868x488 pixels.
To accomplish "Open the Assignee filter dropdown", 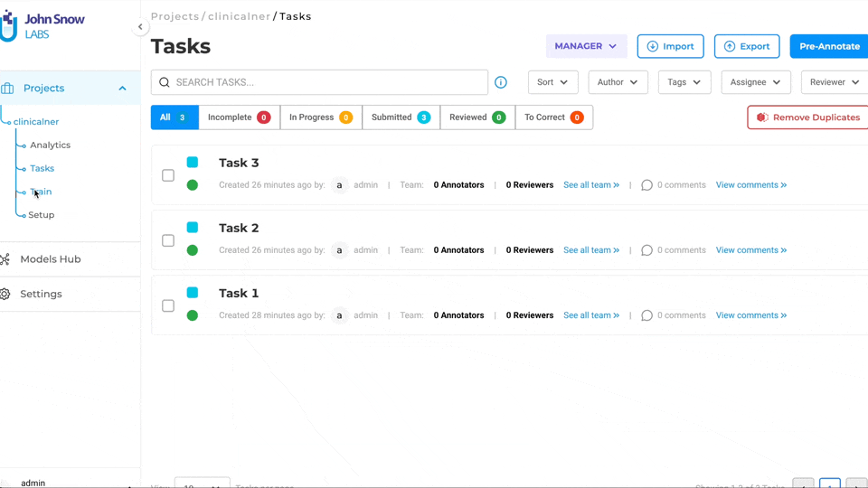I will tap(756, 82).
